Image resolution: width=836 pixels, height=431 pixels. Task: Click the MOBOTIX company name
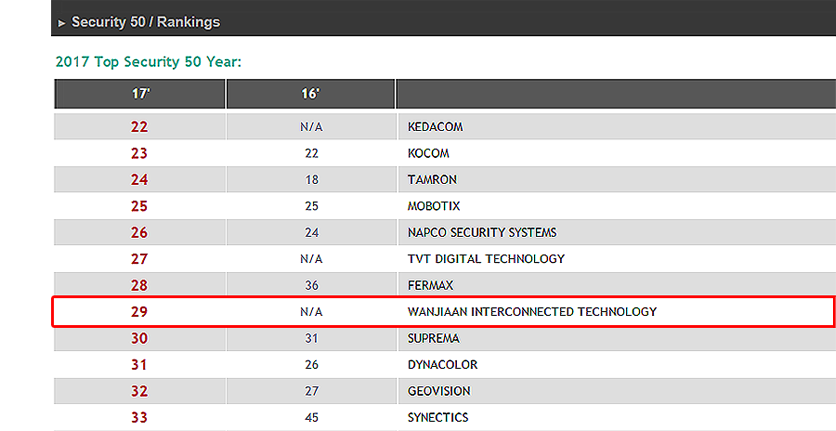(433, 206)
